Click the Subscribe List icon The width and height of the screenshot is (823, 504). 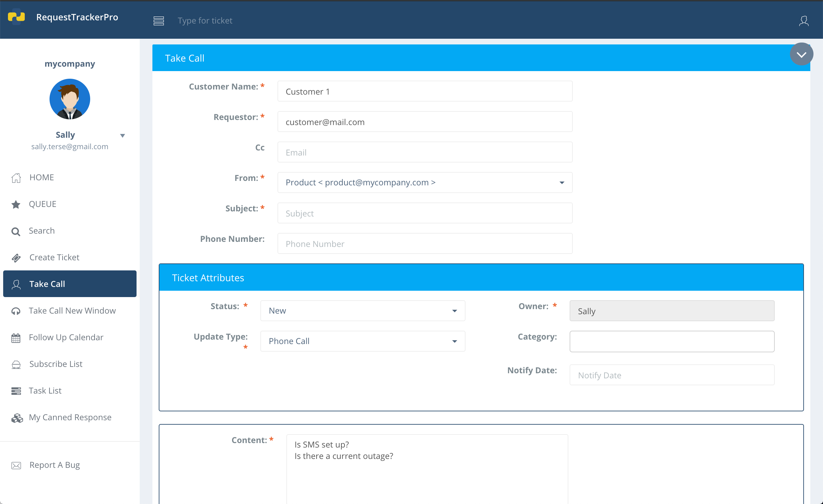16,364
